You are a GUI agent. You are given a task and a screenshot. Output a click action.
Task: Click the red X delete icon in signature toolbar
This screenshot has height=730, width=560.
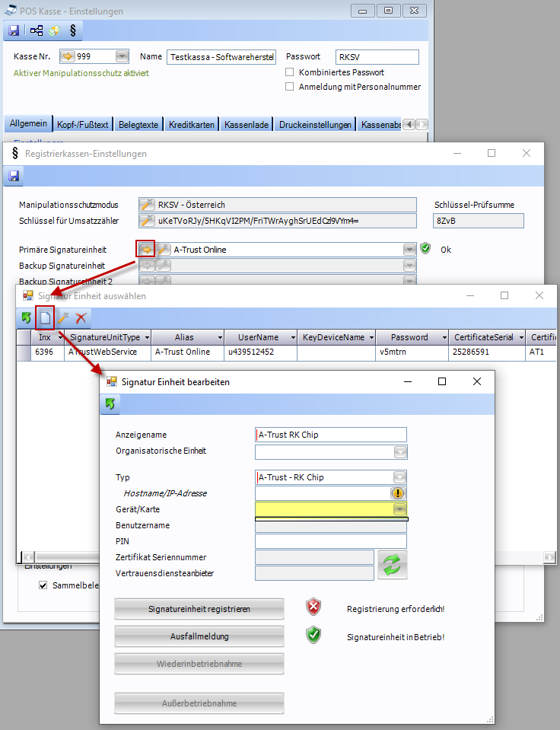(x=81, y=317)
